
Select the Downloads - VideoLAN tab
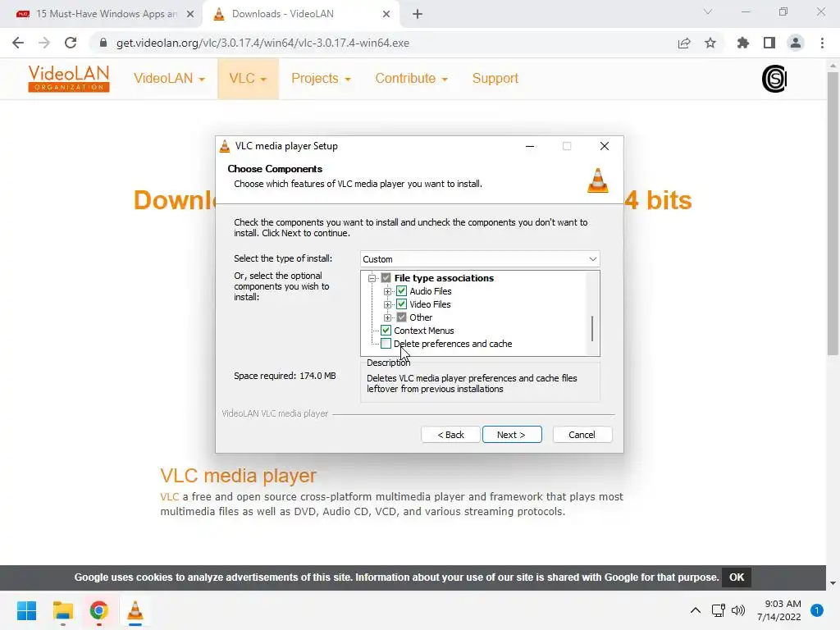(300, 14)
